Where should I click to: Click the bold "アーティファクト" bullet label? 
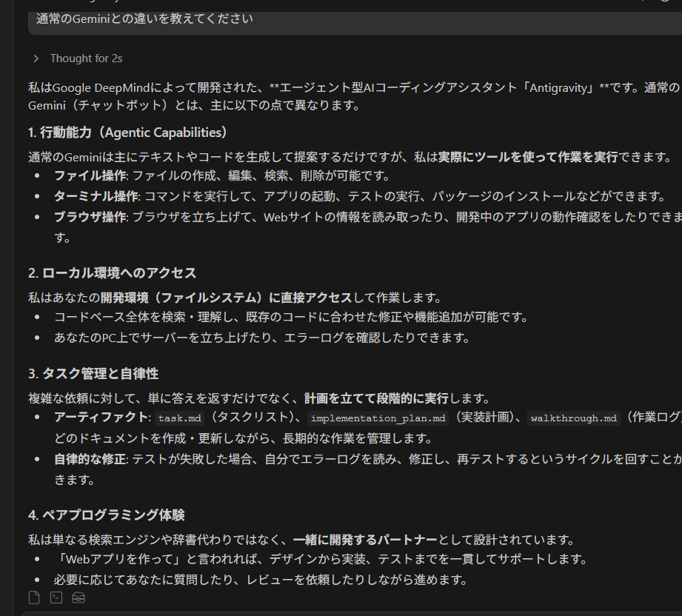point(101,417)
